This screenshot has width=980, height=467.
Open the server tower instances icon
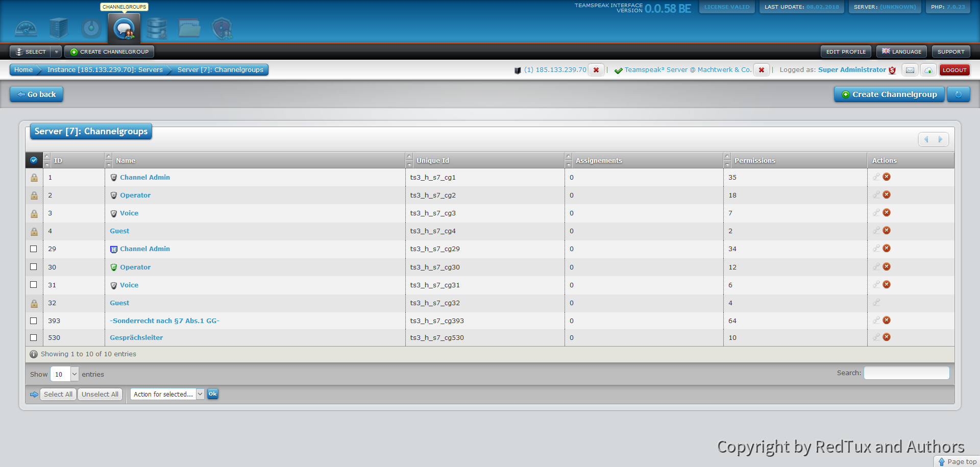tap(59, 29)
